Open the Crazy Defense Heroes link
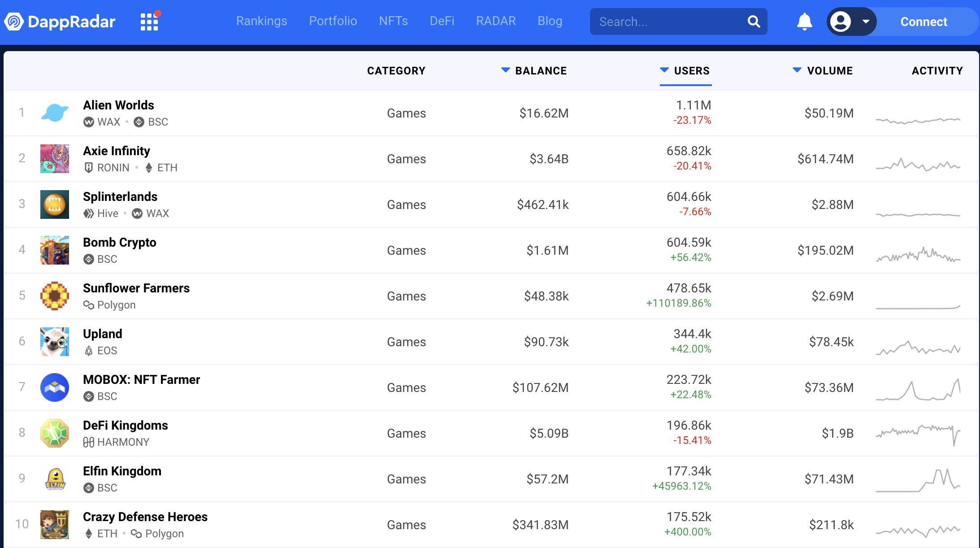 click(145, 517)
